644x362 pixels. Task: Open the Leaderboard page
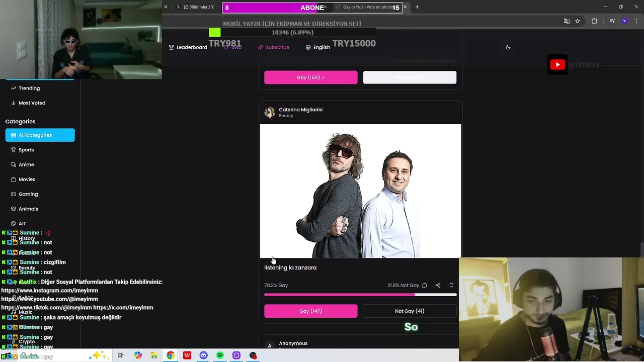pyautogui.click(x=188, y=47)
